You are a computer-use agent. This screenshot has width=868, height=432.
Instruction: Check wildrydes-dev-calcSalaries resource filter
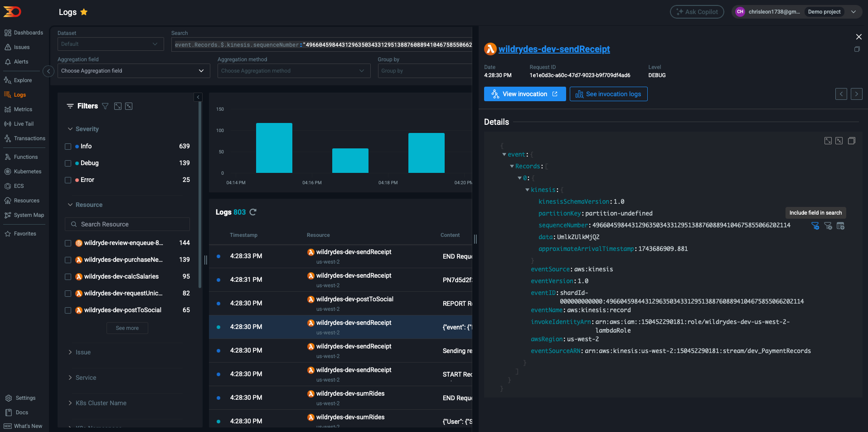pos(68,277)
